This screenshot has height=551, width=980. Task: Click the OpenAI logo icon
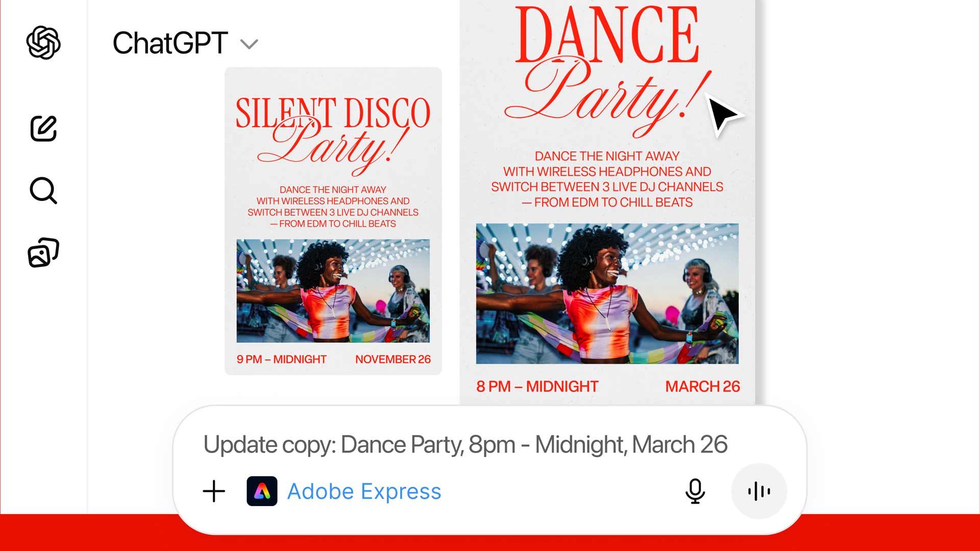click(x=43, y=43)
